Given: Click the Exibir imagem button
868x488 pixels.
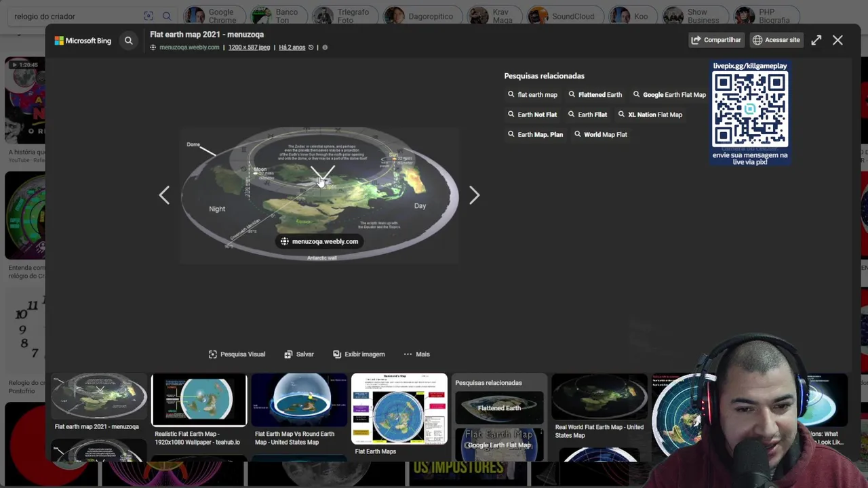Looking at the screenshot, I should pos(359,354).
